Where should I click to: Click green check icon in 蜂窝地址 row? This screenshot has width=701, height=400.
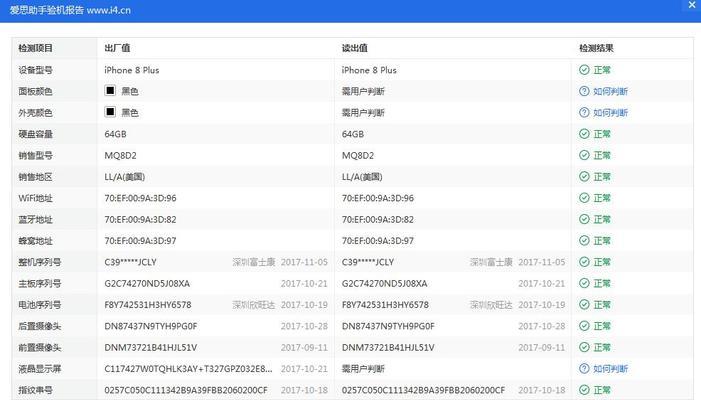pyautogui.click(x=584, y=240)
